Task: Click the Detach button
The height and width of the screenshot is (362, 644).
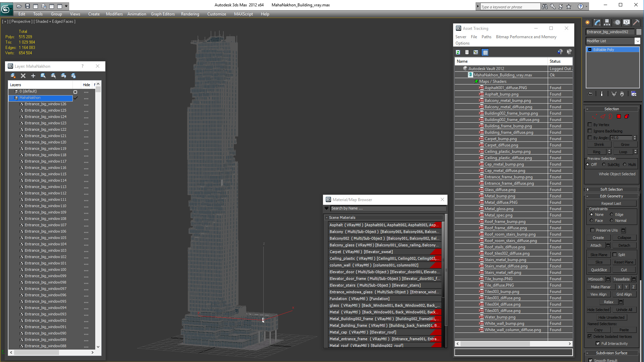Action: click(x=624, y=246)
